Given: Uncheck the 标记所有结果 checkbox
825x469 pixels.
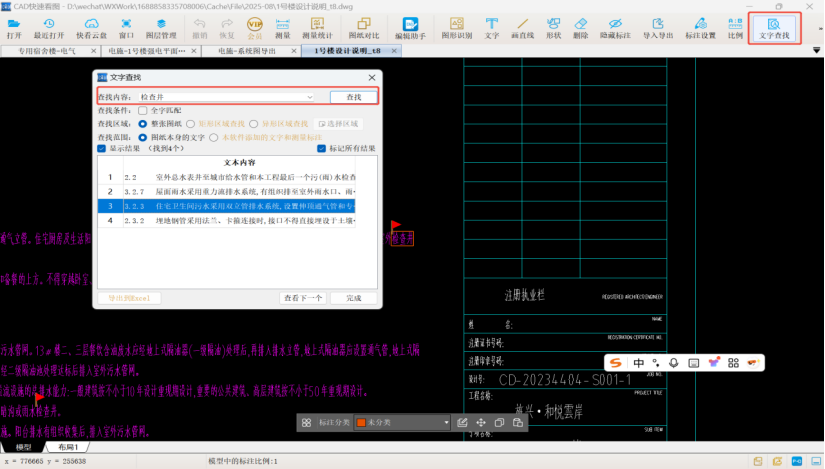Looking at the screenshot, I should (322, 148).
